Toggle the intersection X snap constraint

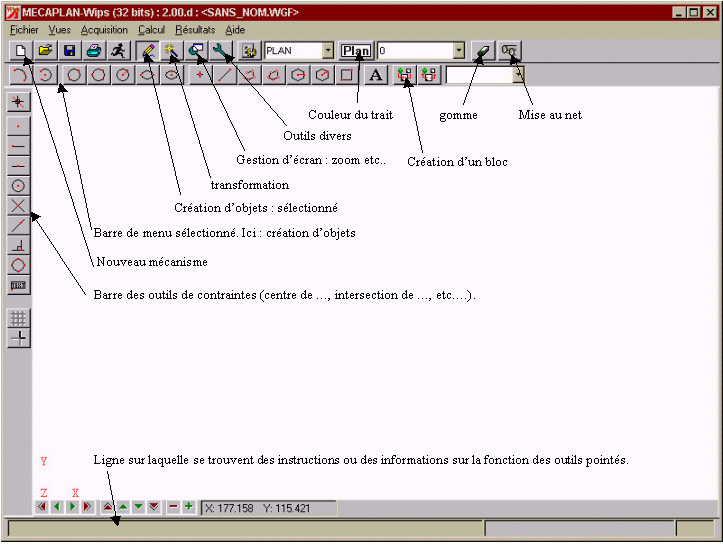click(x=18, y=206)
